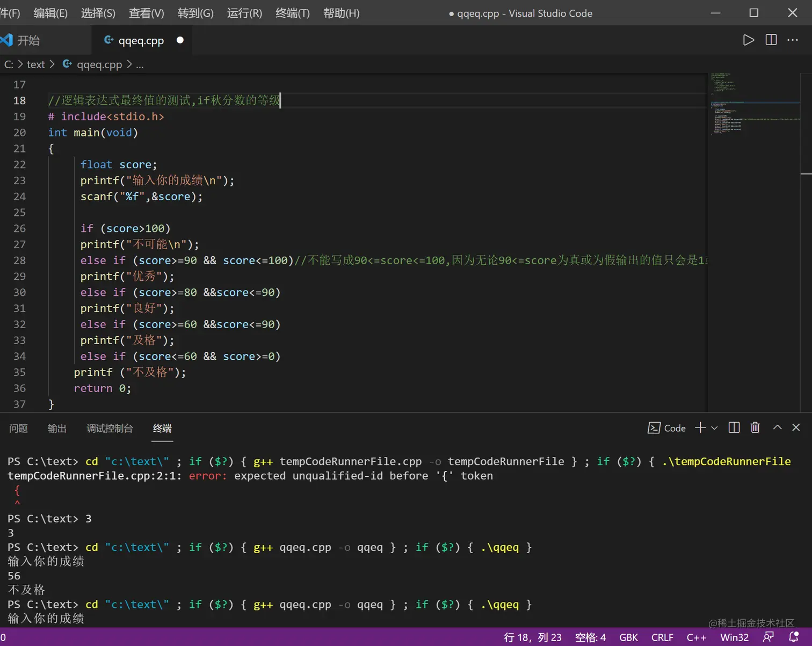Image resolution: width=812 pixels, height=646 pixels.
Task: Maximize the panel with the up chevron
Action: point(777,427)
